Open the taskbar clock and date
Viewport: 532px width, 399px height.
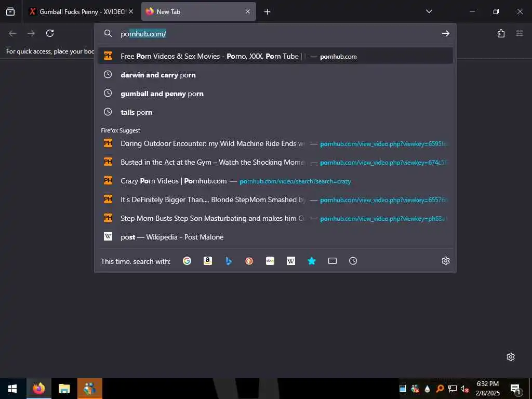click(x=487, y=389)
